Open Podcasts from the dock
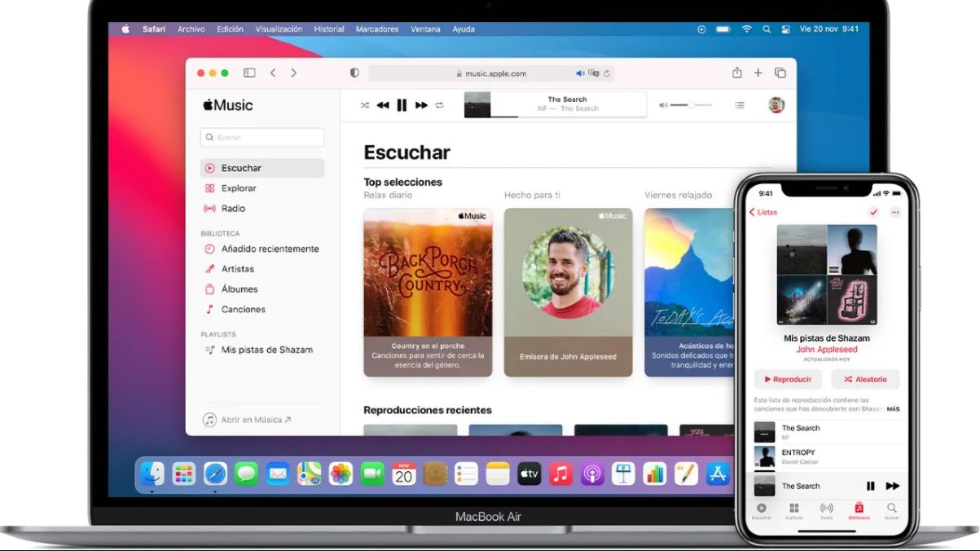This screenshot has height=551, width=980. (x=592, y=474)
